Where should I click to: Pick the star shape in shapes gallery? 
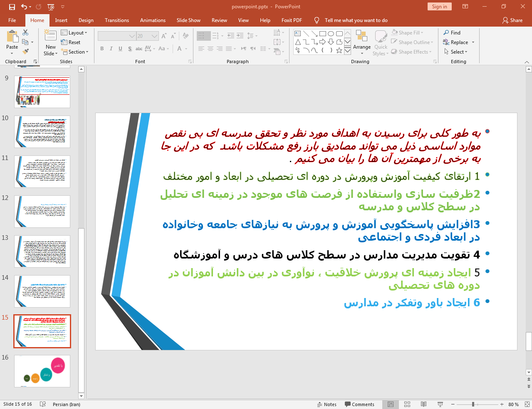point(339,50)
